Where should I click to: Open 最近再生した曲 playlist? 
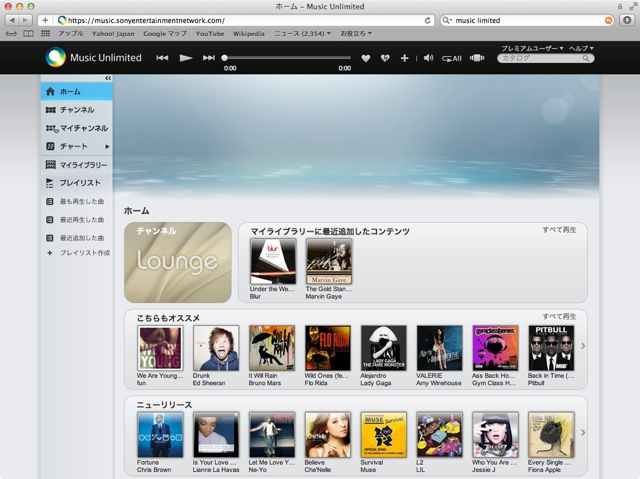[x=76, y=220]
